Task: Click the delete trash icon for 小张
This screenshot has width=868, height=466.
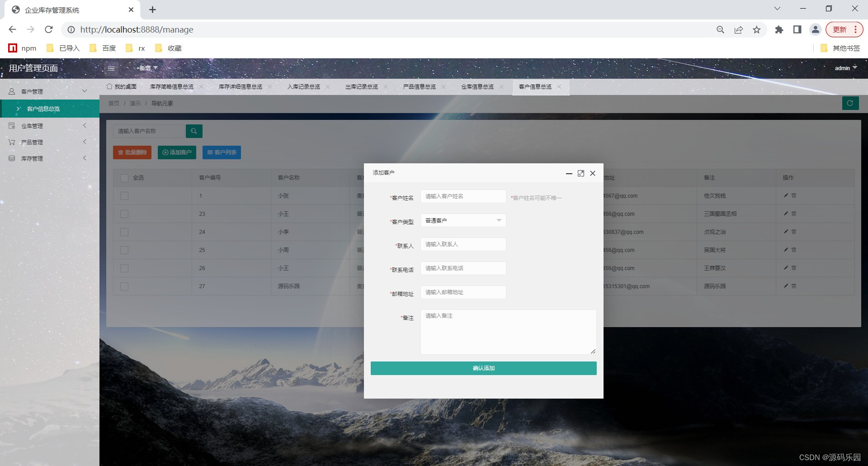Action: [794, 195]
